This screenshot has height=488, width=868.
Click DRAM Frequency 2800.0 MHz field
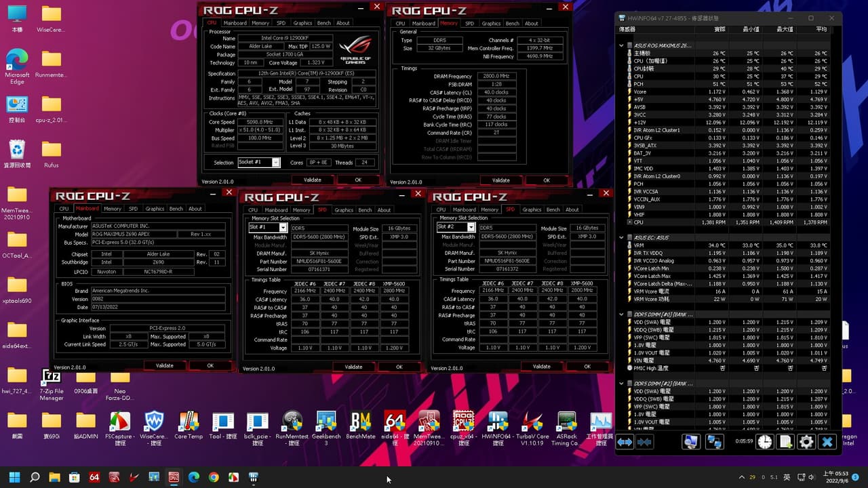pos(496,77)
